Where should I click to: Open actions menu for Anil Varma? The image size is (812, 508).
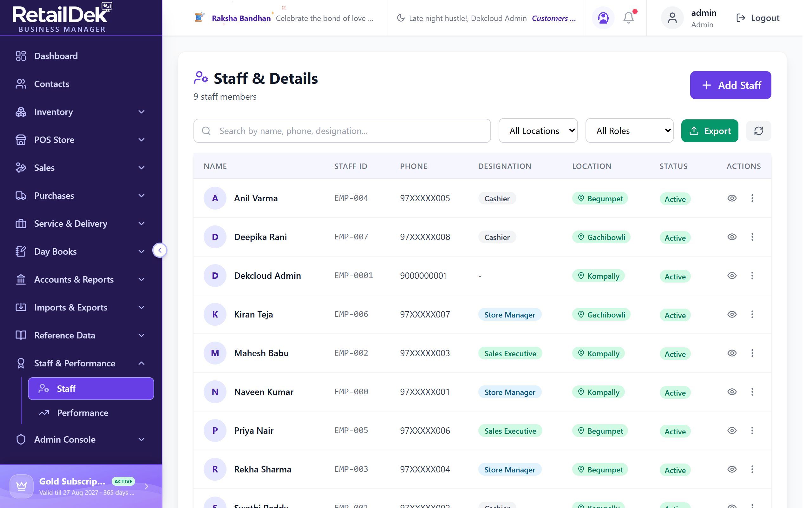pyautogui.click(x=752, y=198)
